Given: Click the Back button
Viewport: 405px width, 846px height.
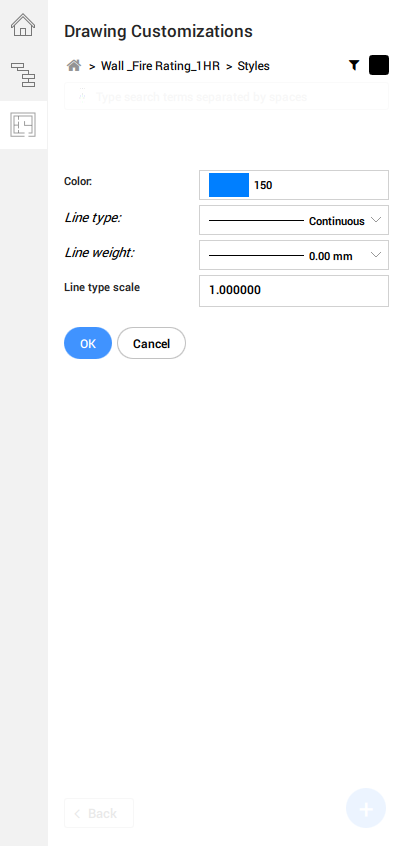Looking at the screenshot, I should click(x=99, y=813).
